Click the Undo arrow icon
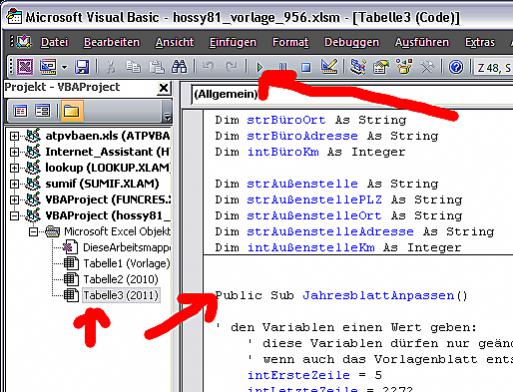Screen dimensions: 513x392 208,67
